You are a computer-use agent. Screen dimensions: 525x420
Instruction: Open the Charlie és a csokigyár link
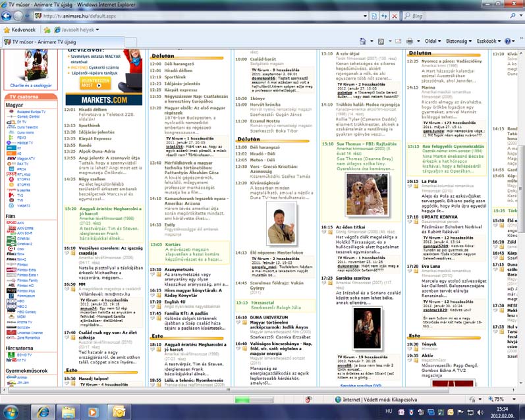click(x=31, y=86)
